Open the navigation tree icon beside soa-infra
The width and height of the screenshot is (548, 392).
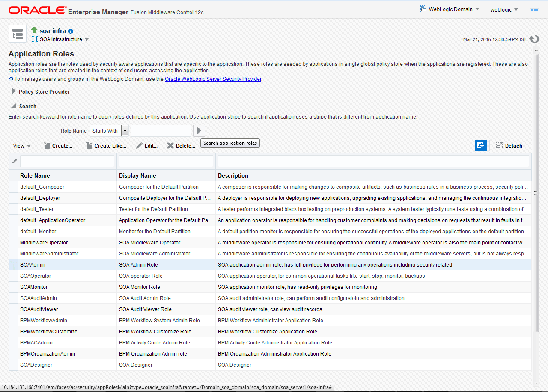pyautogui.click(x=18, y=34)
